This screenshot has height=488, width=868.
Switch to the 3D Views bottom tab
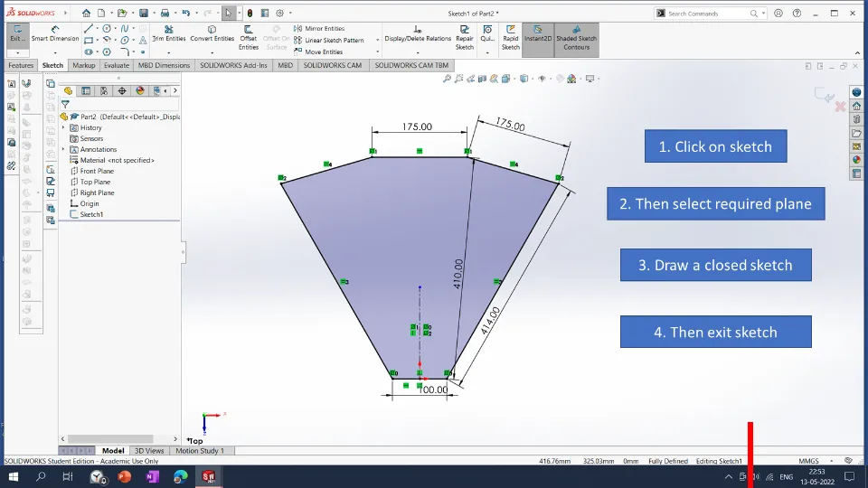click(149, 451)
